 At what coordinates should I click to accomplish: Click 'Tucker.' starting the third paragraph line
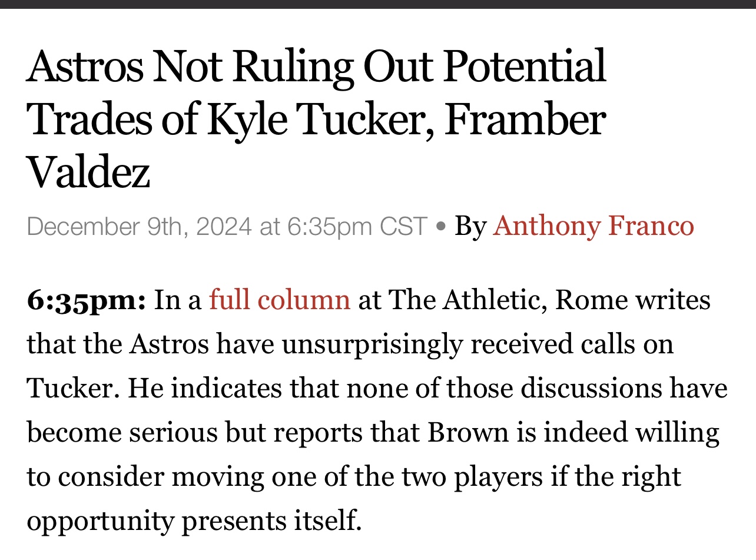[72, 388]
